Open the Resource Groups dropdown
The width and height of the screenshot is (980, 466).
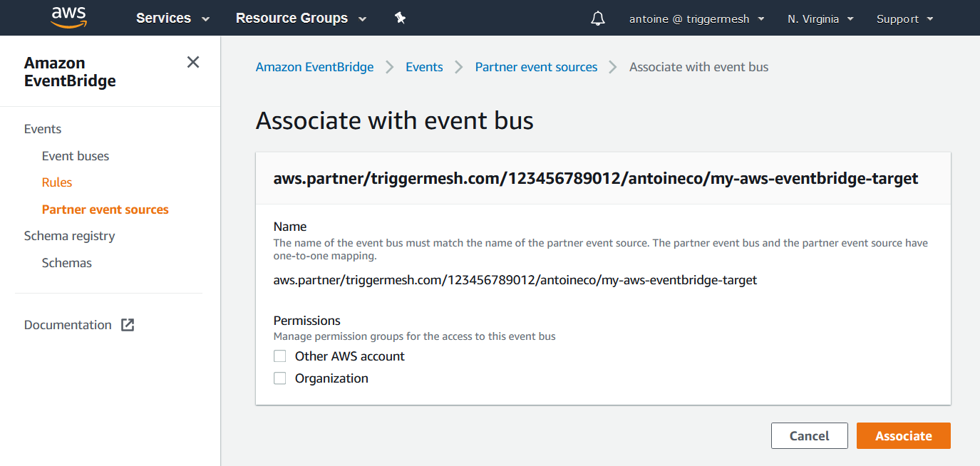click(x=301, y=19)
